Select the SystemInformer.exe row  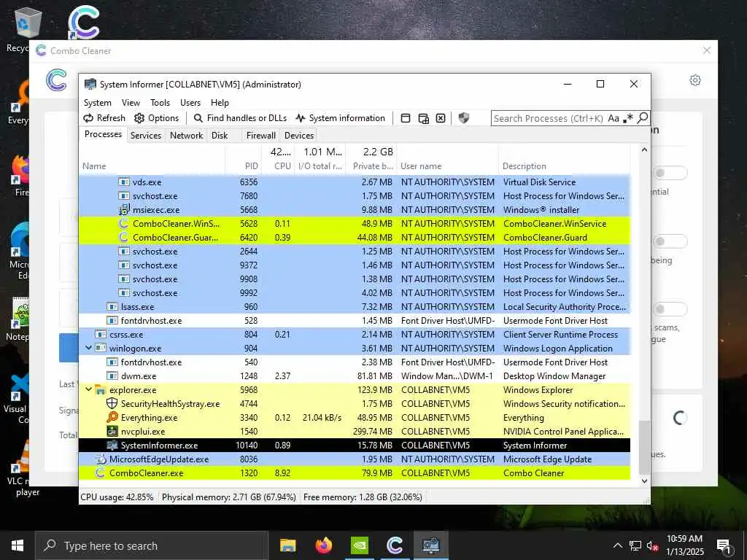[x=355, y=446]
